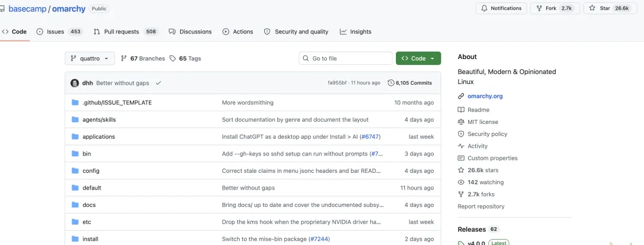Screen dimensions: 644x245
Task: Switch to Pull requests tab
Action: 125,32
